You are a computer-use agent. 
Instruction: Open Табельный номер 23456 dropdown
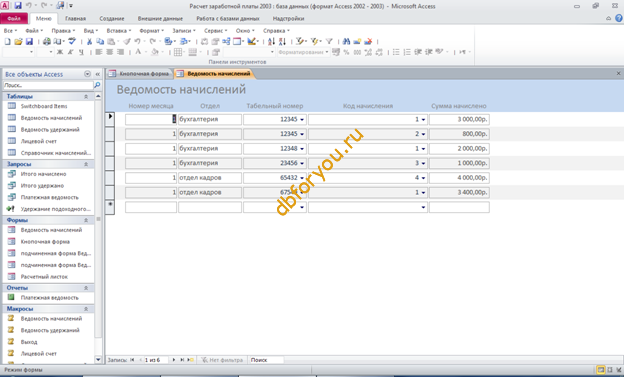pyautogui.click(x=302, y=163)
